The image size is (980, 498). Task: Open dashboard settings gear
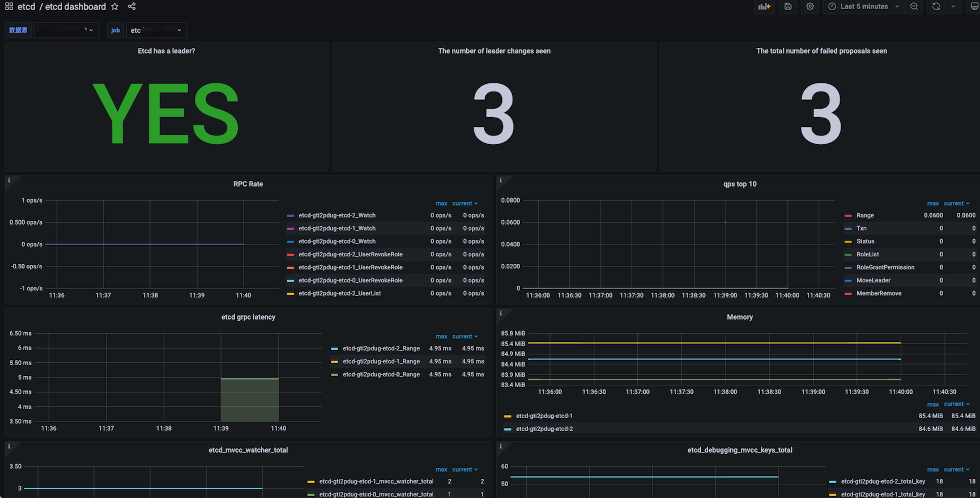click(810, 7)
